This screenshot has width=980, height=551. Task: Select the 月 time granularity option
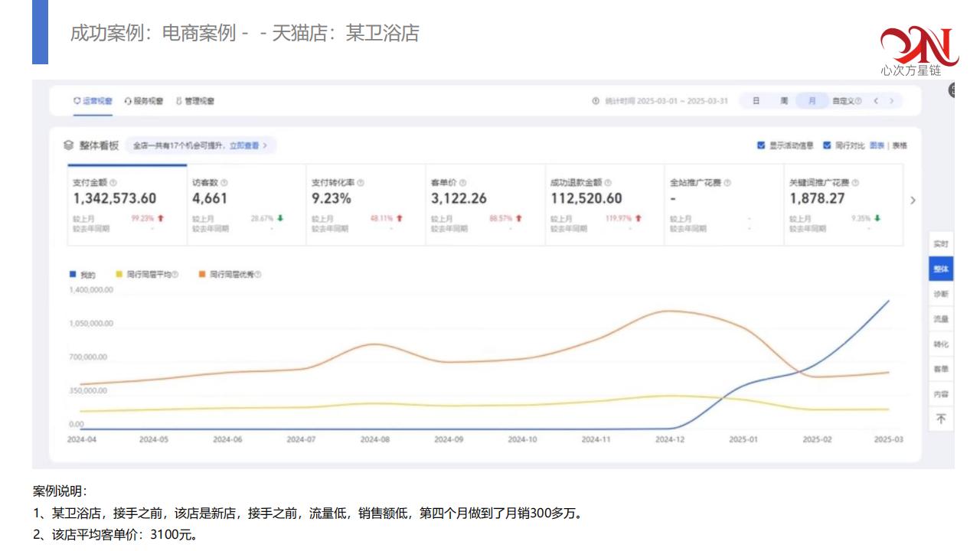pyautogui.click(x=812, y=101)
